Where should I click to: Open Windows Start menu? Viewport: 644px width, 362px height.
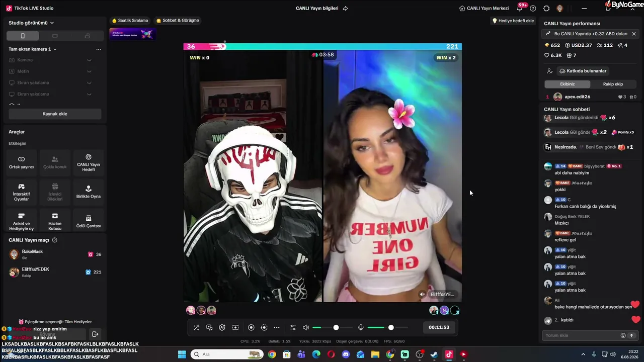tap(182, 354)
